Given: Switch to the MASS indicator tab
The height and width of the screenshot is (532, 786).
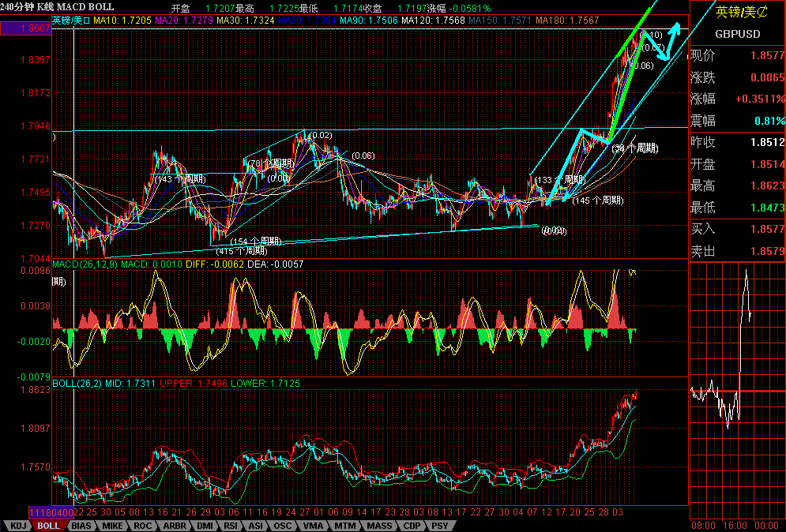Looking at the screenshot, I should coord(379,526).
